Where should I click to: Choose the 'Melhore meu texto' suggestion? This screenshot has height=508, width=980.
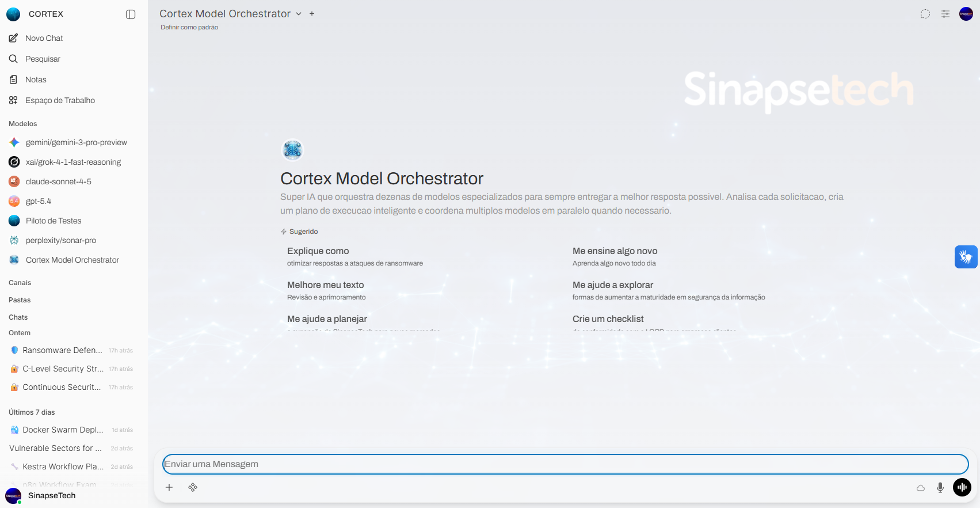(326, 290)
